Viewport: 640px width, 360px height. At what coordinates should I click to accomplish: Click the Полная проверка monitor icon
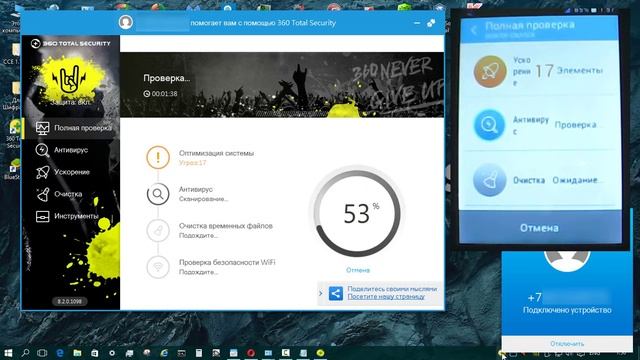(42, 128)
